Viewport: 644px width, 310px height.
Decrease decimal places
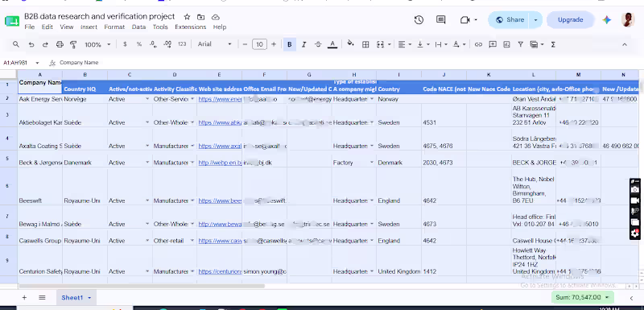(153, 44)
